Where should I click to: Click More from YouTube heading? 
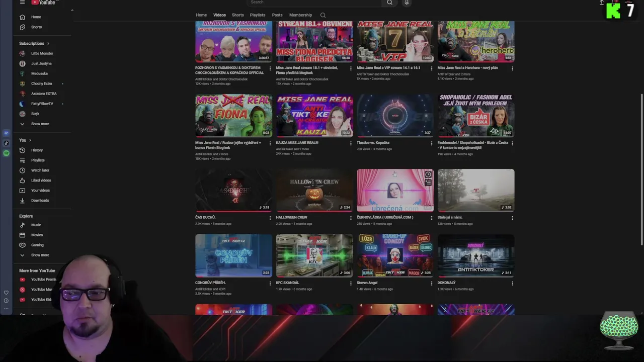click(37, 270)
